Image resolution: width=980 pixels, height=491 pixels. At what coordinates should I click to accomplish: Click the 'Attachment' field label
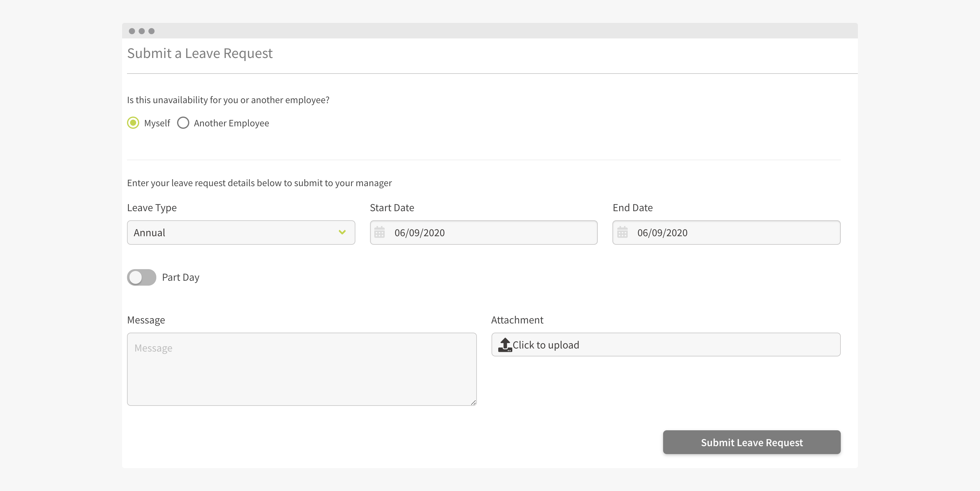[517, 320]
